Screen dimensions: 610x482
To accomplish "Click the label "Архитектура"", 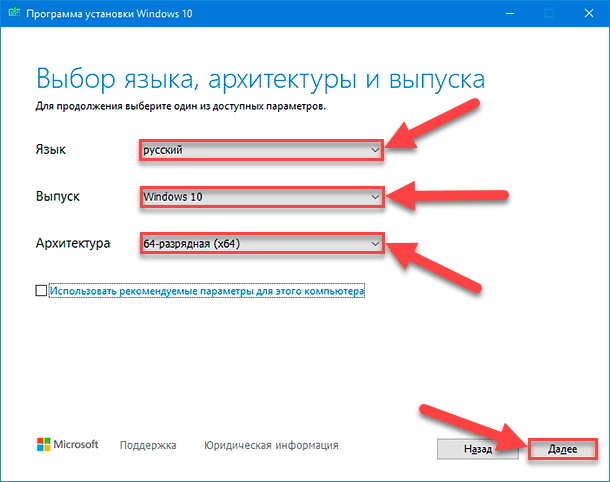I will (x=73, y=244).
